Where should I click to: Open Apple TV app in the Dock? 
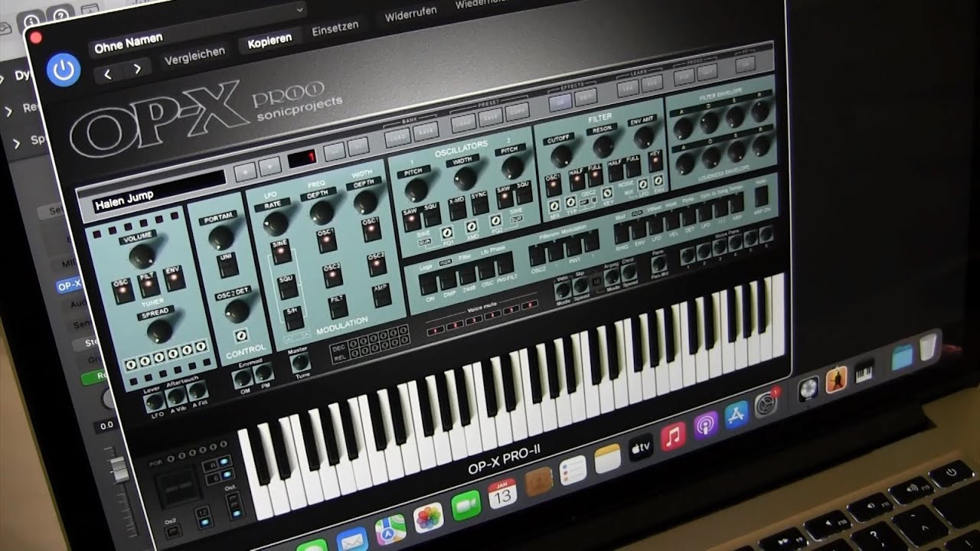(x=640, y=446)
